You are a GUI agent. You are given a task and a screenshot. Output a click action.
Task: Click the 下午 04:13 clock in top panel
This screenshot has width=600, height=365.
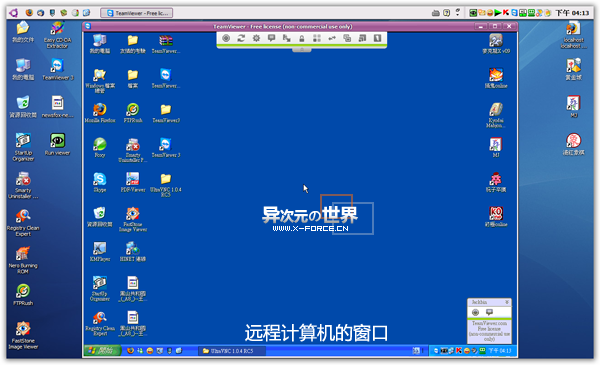tap(572, 13)
